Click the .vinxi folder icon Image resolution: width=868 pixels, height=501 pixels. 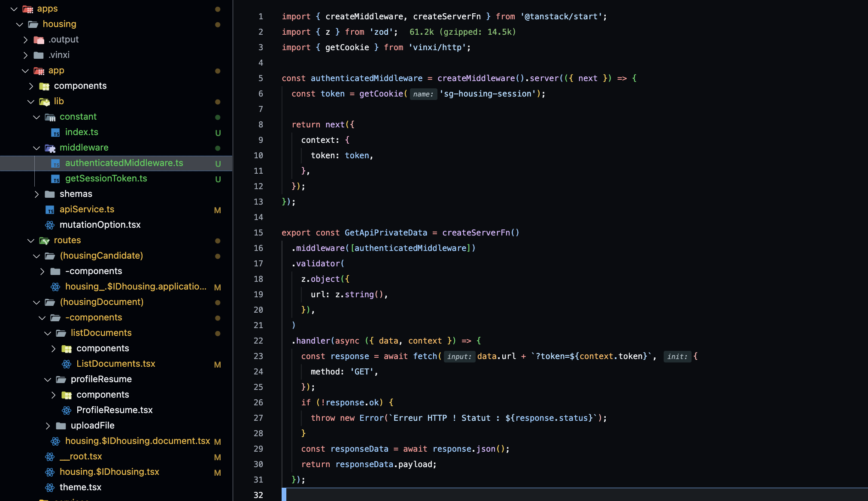tap(39, 55)
